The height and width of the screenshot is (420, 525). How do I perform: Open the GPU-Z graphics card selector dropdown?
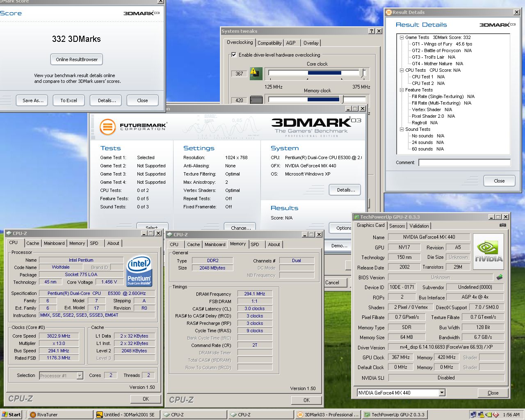pos(442,393)
